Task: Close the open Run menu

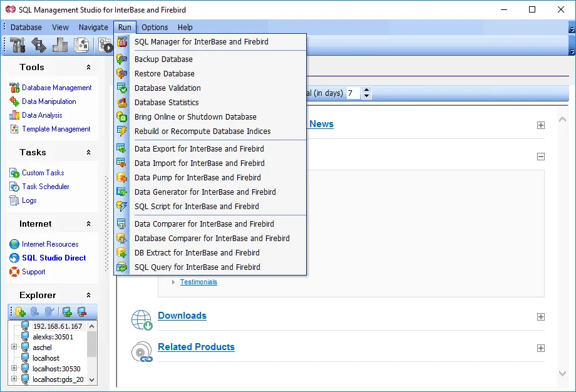Action: [x=125, y=27]
